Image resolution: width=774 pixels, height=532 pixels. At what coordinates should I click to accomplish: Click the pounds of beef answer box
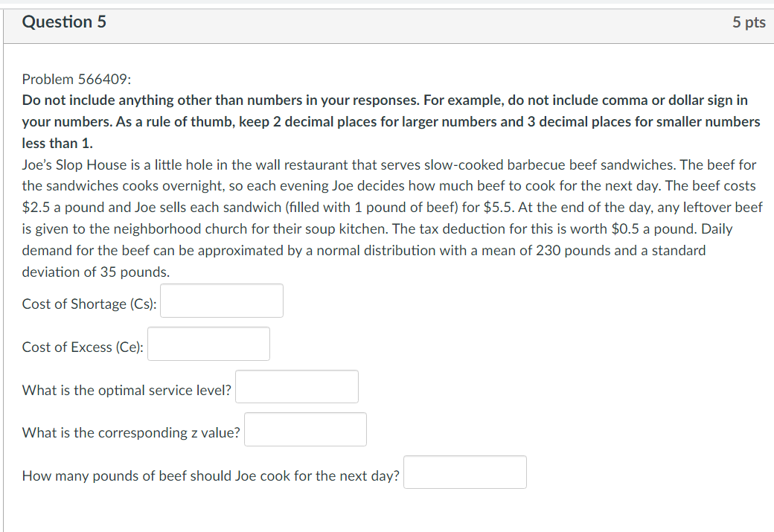point(464,472)
